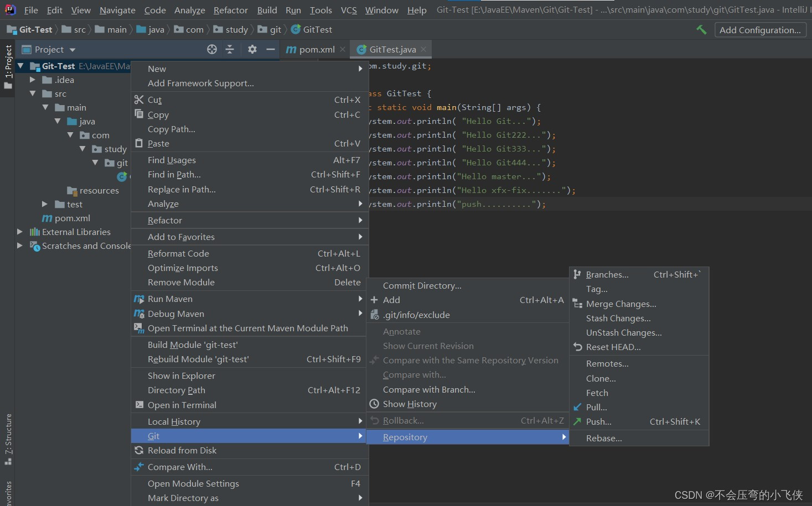Click the Open in Terminal icon
This screenshot has width=812, height=506.
[139, 405]
